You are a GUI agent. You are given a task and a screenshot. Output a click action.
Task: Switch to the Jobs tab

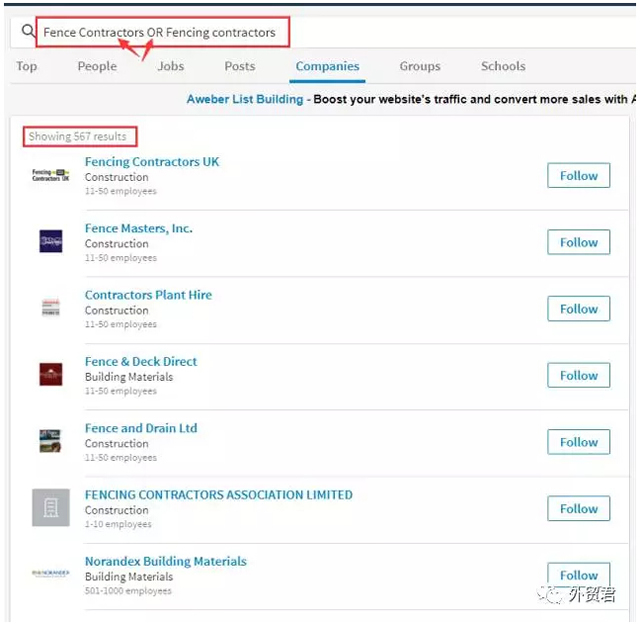[x=171, y=66]
